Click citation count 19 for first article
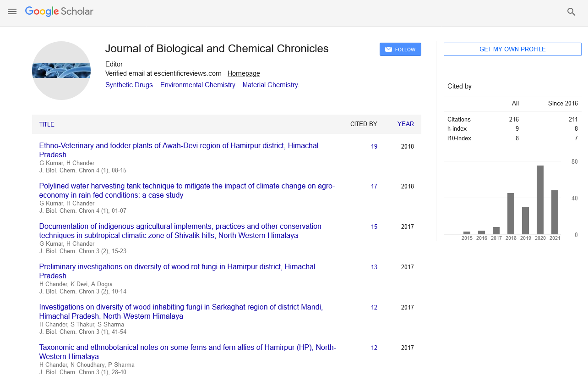The width and height of the screenshot is (588, 376). pos(374,147)
